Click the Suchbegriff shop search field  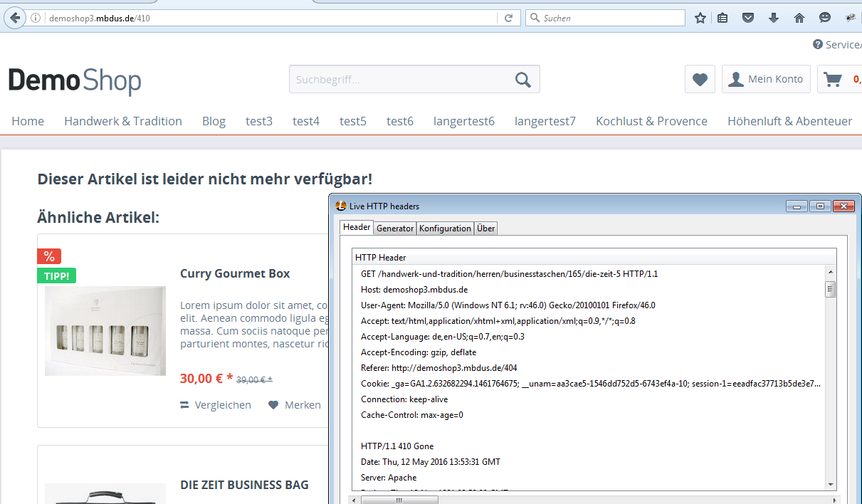tap(399, 79)
